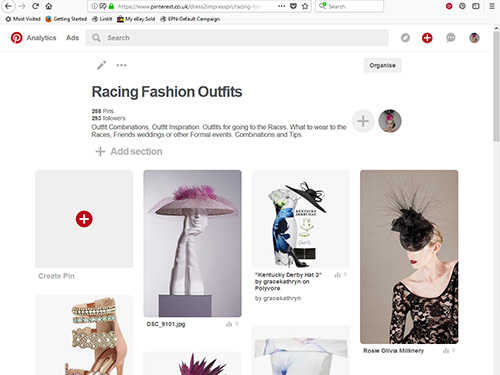Click the red plus icon in Pinterest header
This screenshot has height=375, width=500.
tap(427, 38)
